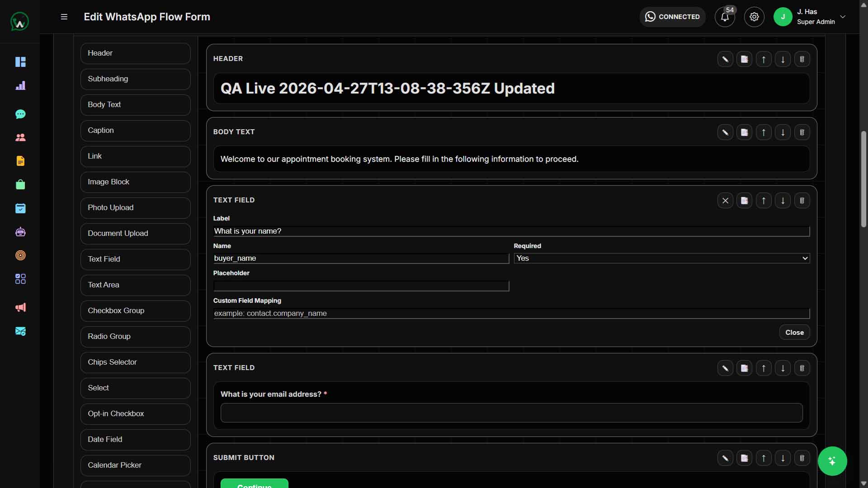Click the CONNECTED WhatsApp status button

pos(672,17)
